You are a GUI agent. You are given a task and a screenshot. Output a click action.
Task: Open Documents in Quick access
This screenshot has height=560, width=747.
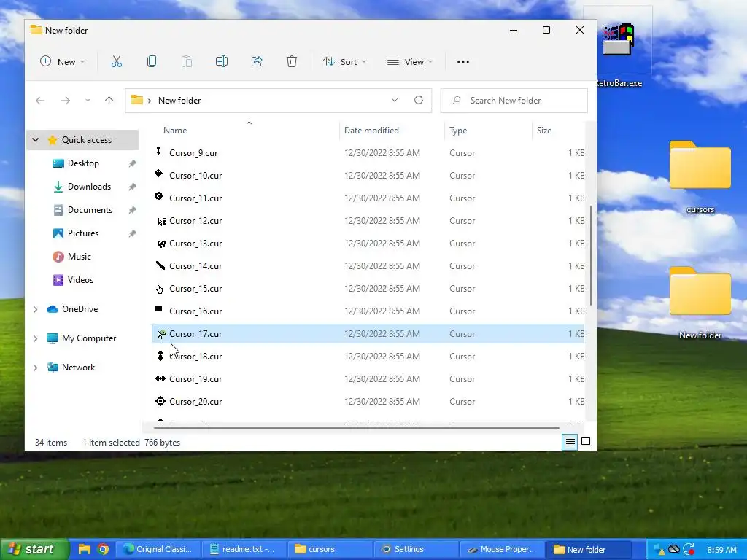click(x=90, y=209)
